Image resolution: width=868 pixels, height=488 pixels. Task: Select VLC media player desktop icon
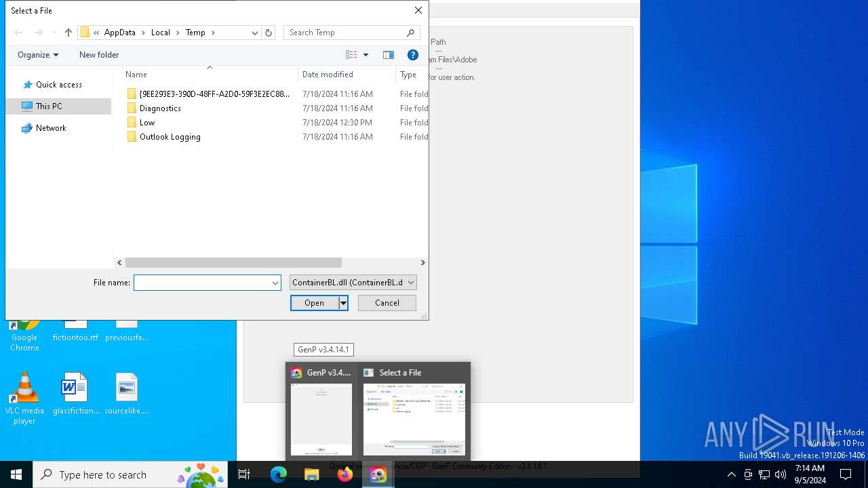pos(24,399)
